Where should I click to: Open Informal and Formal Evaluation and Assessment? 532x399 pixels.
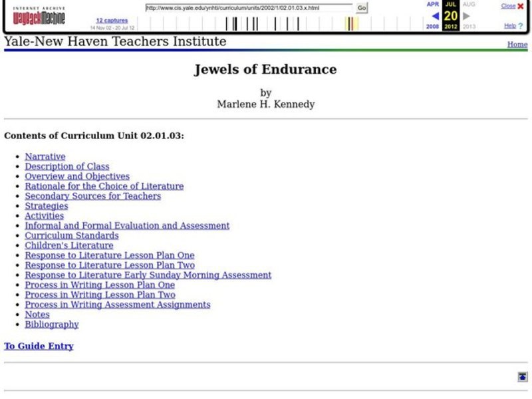click(127, 225)
